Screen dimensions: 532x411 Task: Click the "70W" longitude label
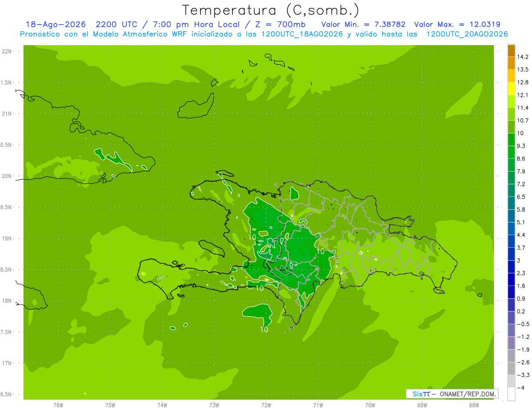click(370, 405)
